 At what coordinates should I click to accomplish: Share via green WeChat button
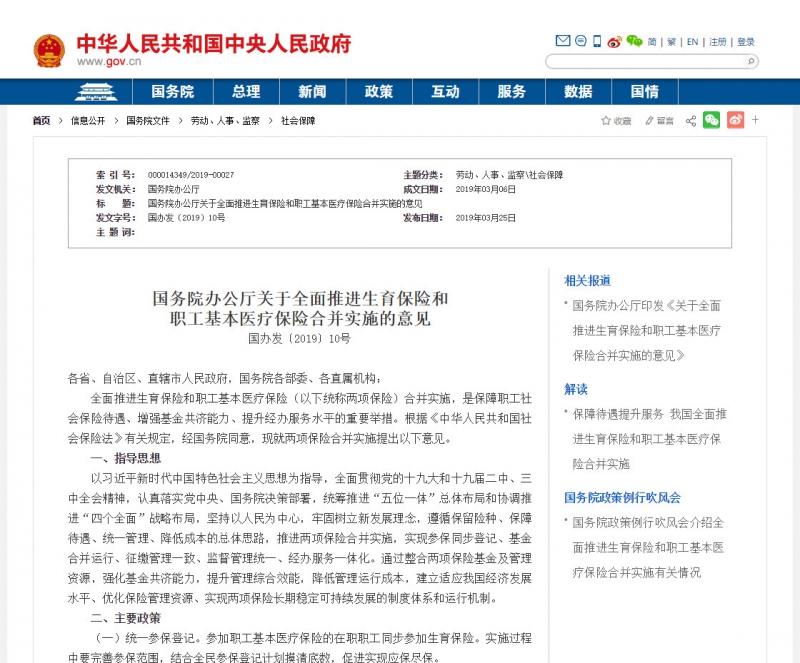point(711,120)
